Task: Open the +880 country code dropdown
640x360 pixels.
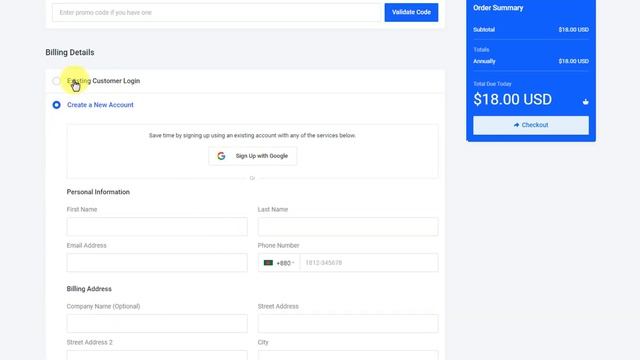Action: [279, 263]
